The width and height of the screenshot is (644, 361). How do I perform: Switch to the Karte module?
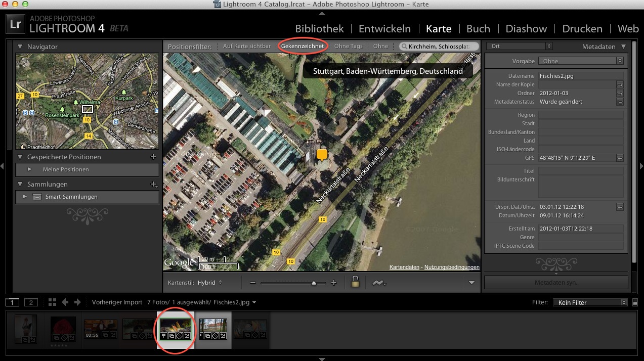click(439, 29)
